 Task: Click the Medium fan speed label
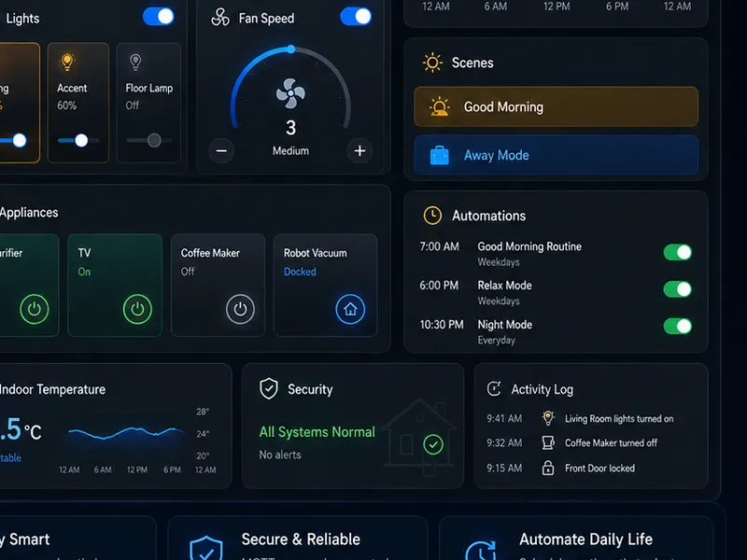[290, 151]
